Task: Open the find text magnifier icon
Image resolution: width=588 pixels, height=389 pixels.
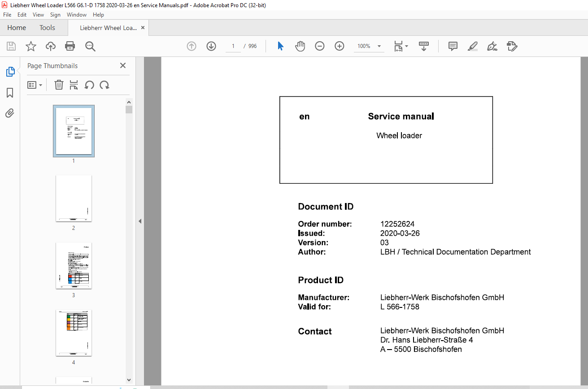Action: 90,46
